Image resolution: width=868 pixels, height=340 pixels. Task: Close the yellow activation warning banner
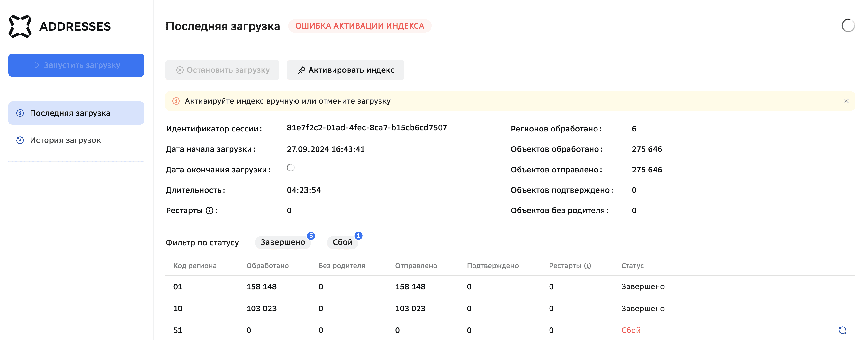846,101
